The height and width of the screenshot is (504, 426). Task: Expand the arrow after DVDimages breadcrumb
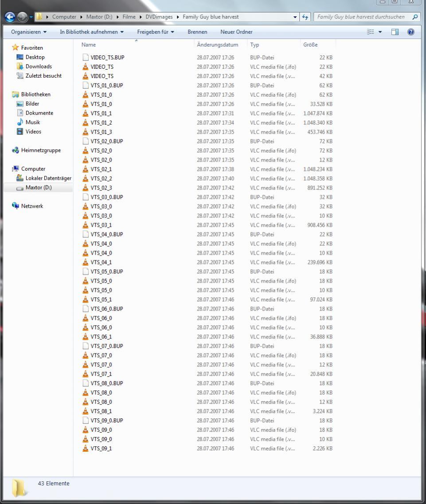(178, 17)
